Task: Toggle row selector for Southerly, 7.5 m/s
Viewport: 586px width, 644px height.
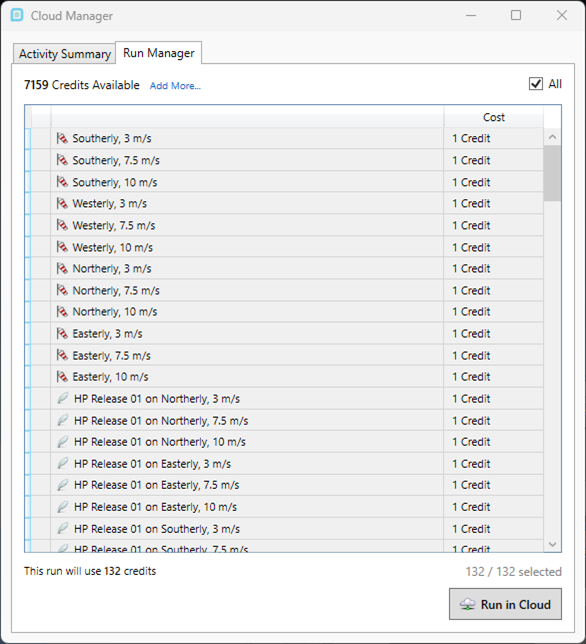Action: (41, 160)
